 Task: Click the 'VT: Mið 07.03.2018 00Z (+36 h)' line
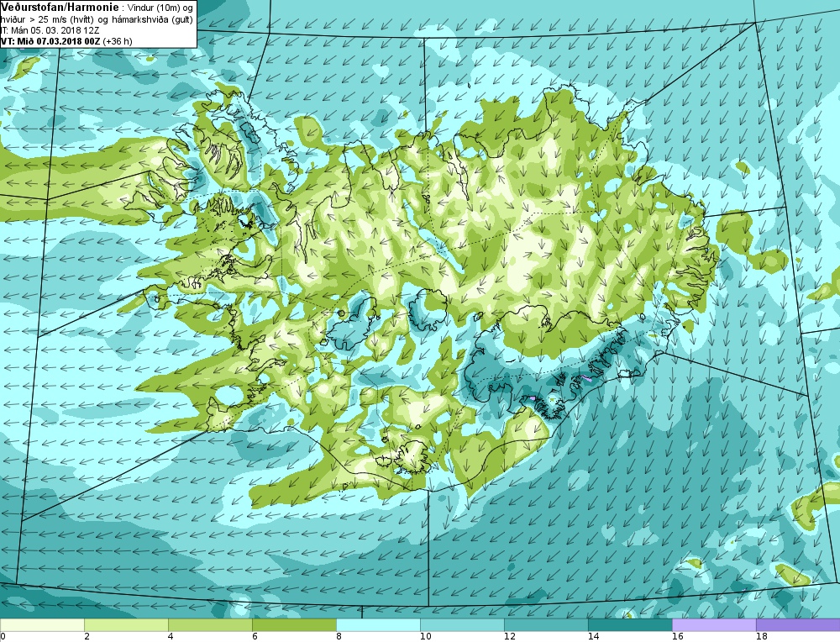66,40
